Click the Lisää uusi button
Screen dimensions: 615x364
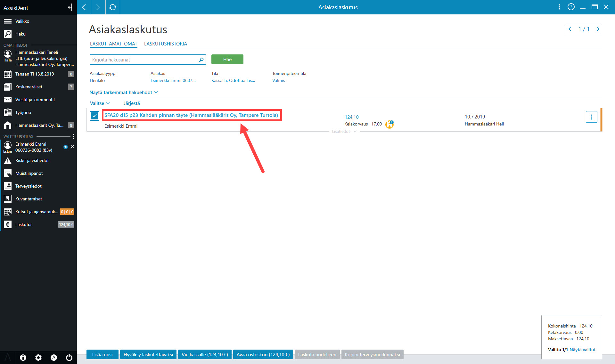[x=102, y=354]
